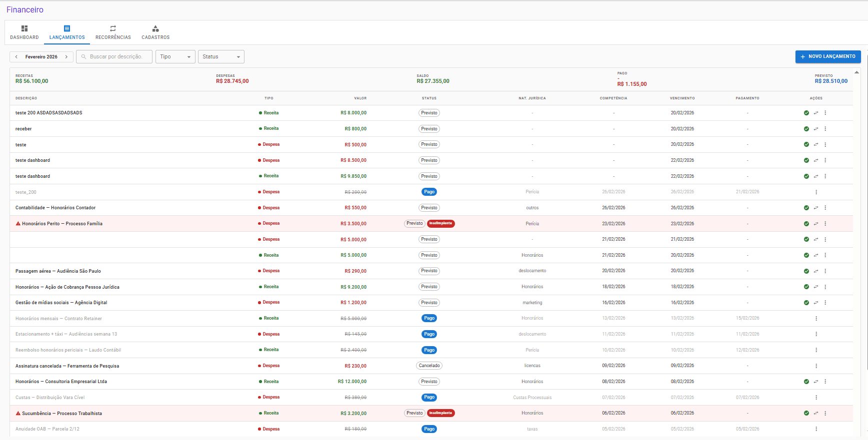Click the 'Inadimplente' badge on 'Honorários Perito' row
The width and height of the screenshot is (868, 440).
point(441,224)
